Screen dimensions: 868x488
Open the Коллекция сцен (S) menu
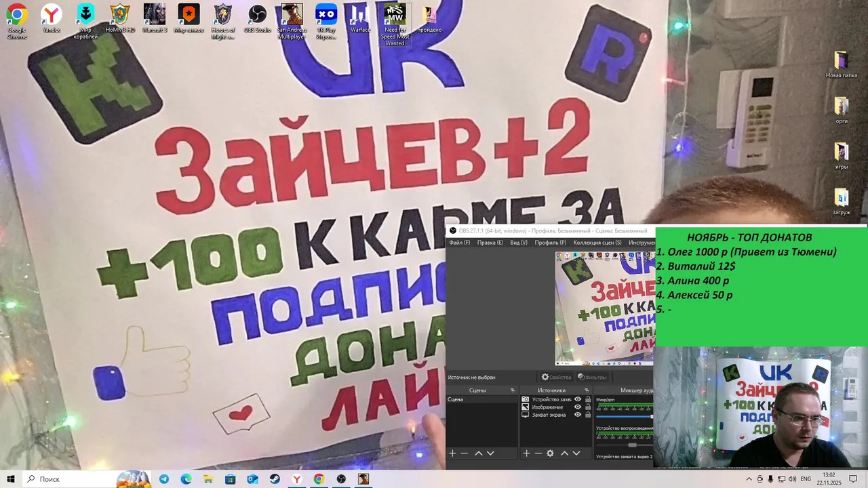click(597, 243)
